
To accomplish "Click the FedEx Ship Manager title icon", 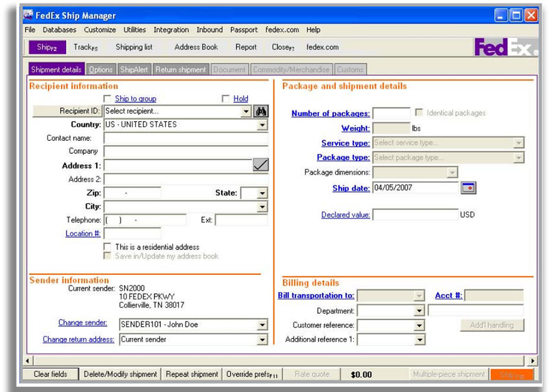I will [28, 15].
